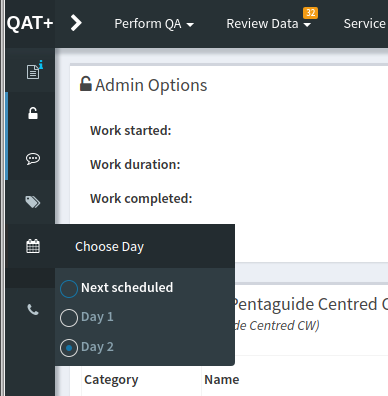Screen dimensions: 388x396
Task: Open the Service menu in navbar
Action: 365,24
